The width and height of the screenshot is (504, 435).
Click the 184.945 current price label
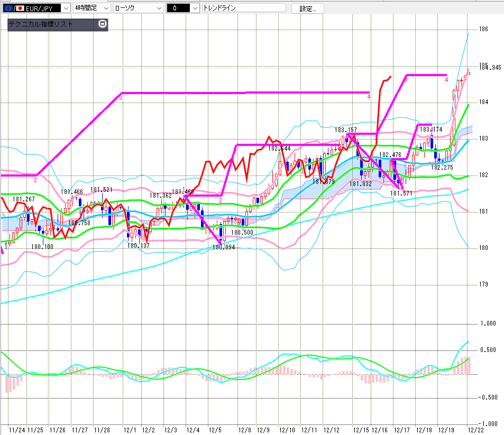(490, 67)
